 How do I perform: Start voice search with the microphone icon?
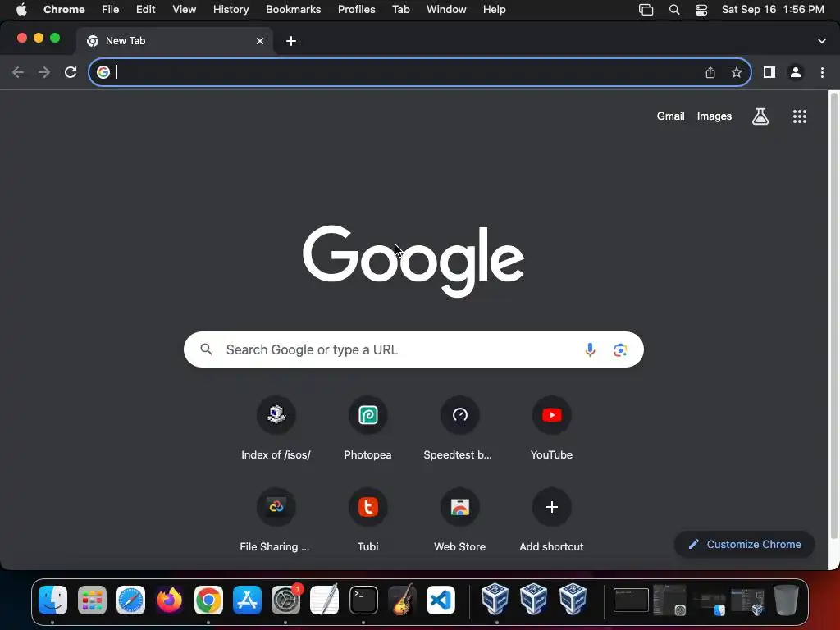[x=590, y=349]
